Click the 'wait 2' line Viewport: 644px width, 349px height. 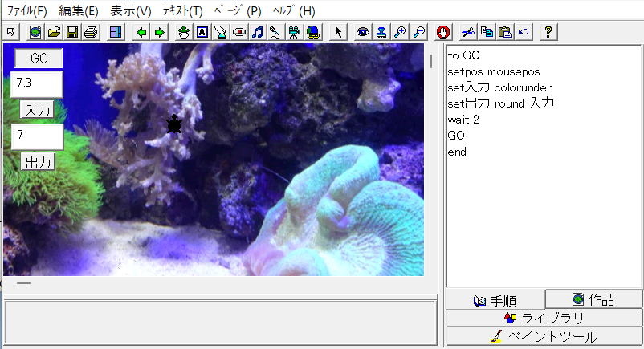(463, 120)
